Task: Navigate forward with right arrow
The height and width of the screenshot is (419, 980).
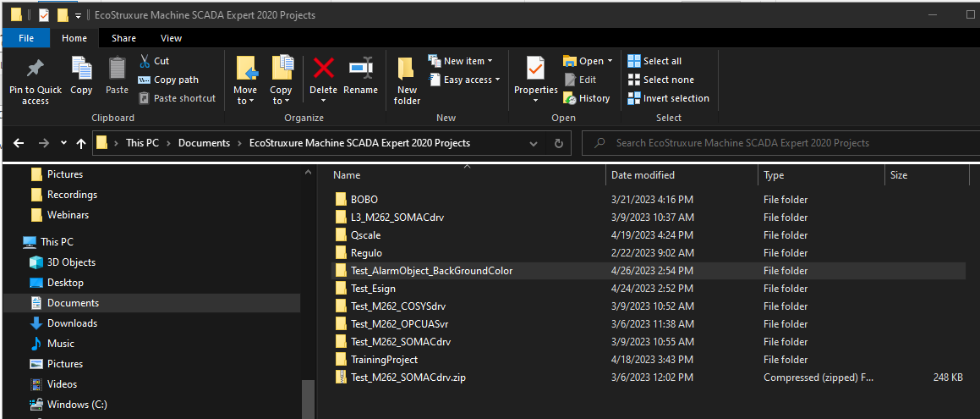Action: [x=43, y=143]
